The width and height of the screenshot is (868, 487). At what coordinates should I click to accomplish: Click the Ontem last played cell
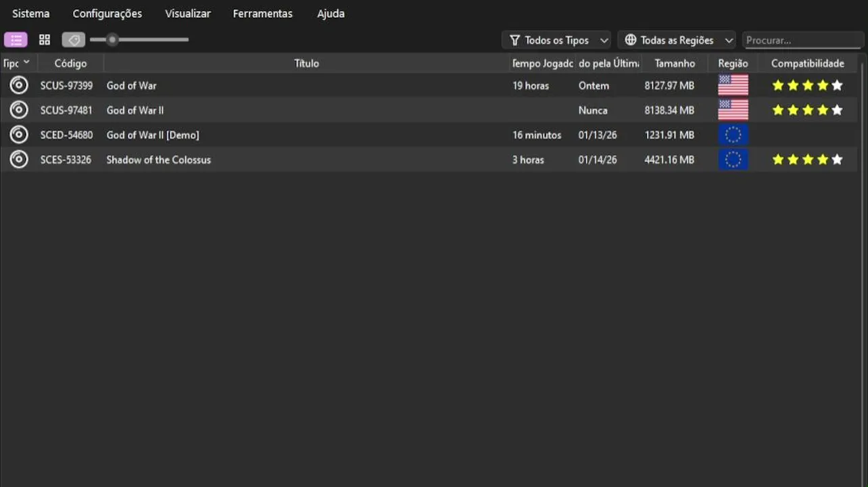point(594,85)
